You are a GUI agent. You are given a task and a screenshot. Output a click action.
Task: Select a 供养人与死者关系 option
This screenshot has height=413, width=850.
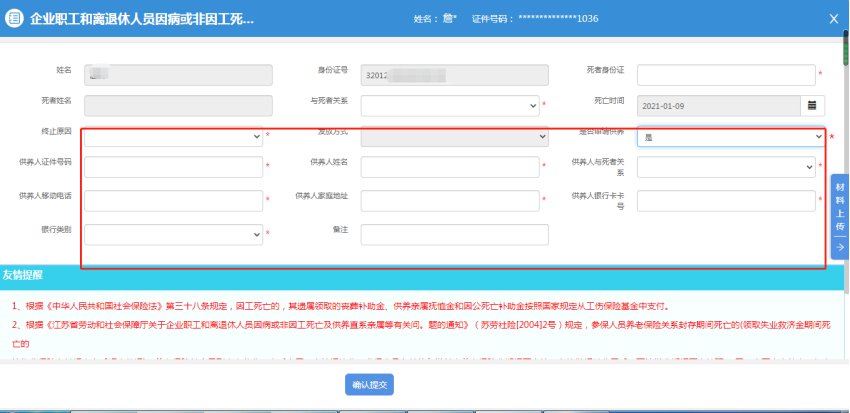click(x=726, y=168)
